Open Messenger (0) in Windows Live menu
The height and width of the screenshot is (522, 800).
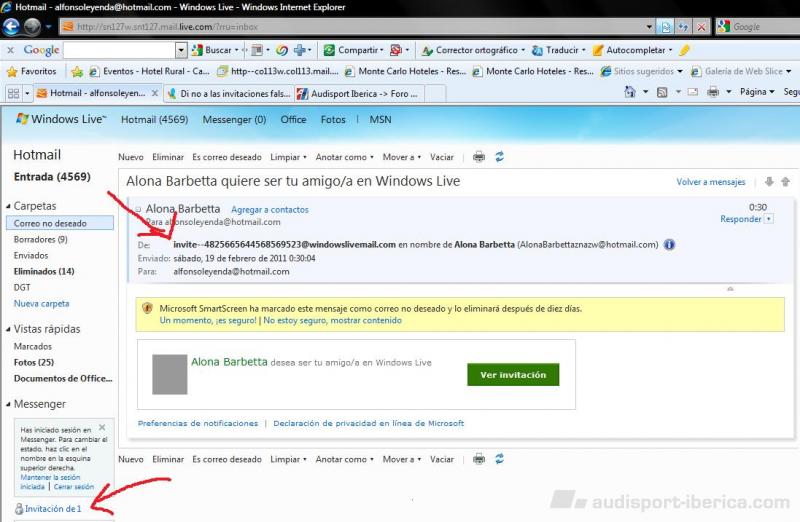(x=234, y=119)
